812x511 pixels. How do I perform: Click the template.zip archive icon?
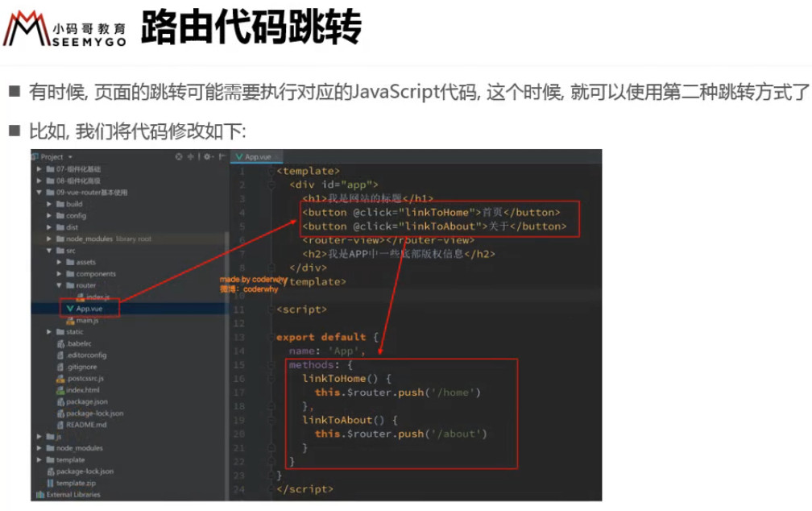tap(50, 483)
